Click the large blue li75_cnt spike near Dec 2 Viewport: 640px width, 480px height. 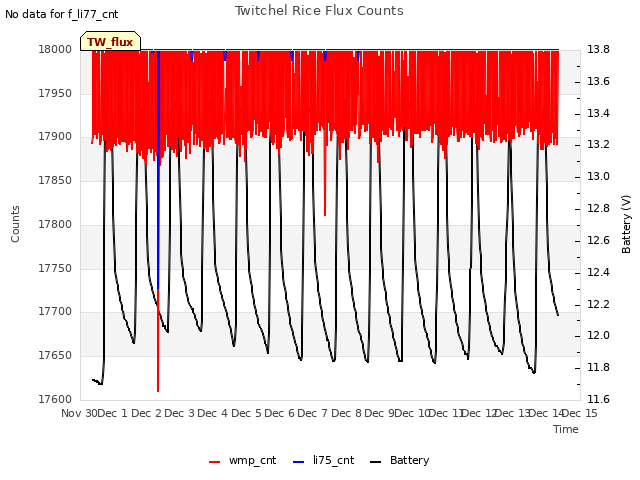point(158,171)
